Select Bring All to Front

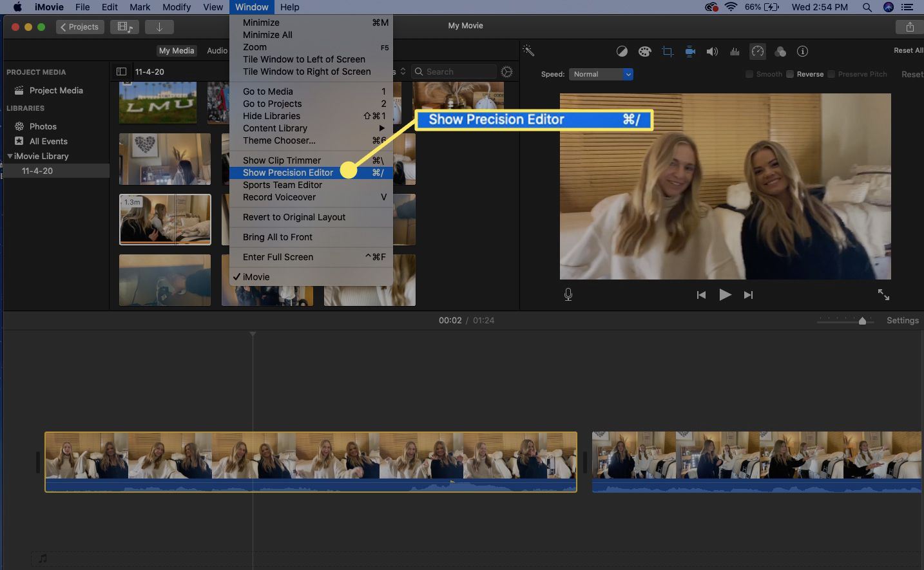[311, 237]
